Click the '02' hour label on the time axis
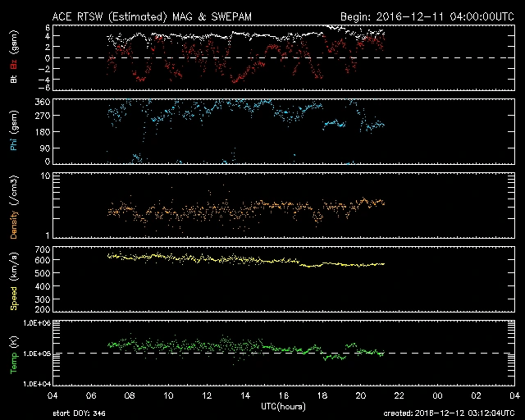 pos(476,395)
